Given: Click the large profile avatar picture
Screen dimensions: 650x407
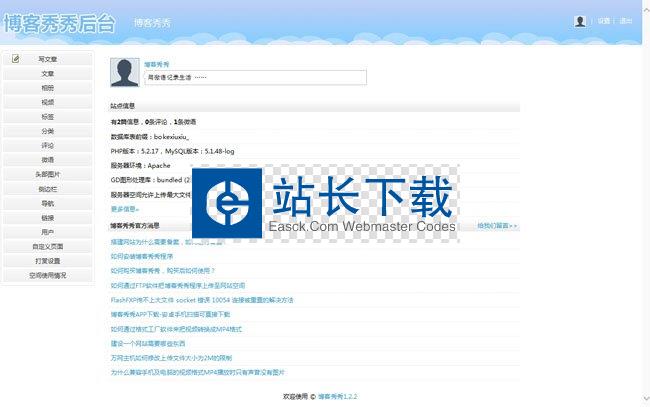Looking at the screenshot, I should coord(125,73).
